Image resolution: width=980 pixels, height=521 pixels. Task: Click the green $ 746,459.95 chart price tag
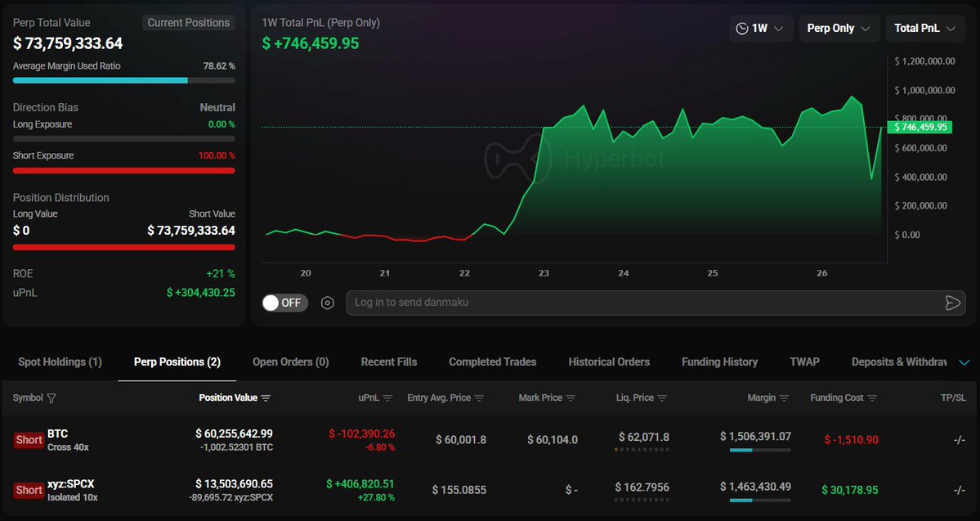tap(920, 127)
